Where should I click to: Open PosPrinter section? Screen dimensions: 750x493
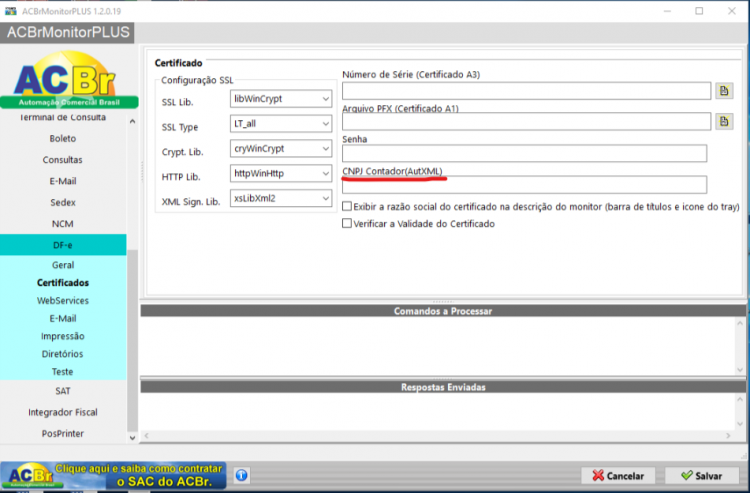pos(63,434)
